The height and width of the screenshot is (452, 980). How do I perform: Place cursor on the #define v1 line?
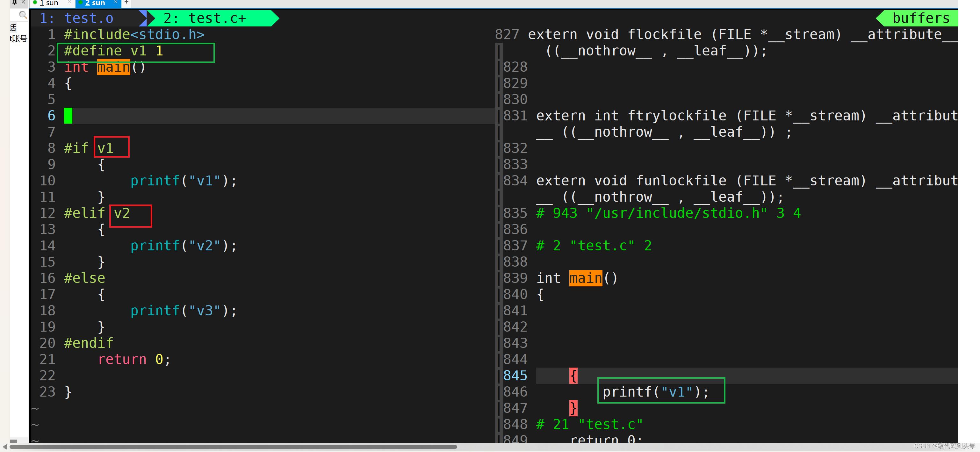pos(113,51)
